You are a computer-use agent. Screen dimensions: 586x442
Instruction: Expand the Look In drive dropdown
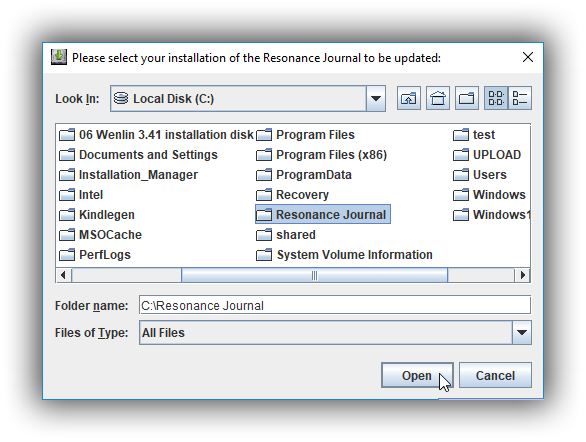pos(376,99)
